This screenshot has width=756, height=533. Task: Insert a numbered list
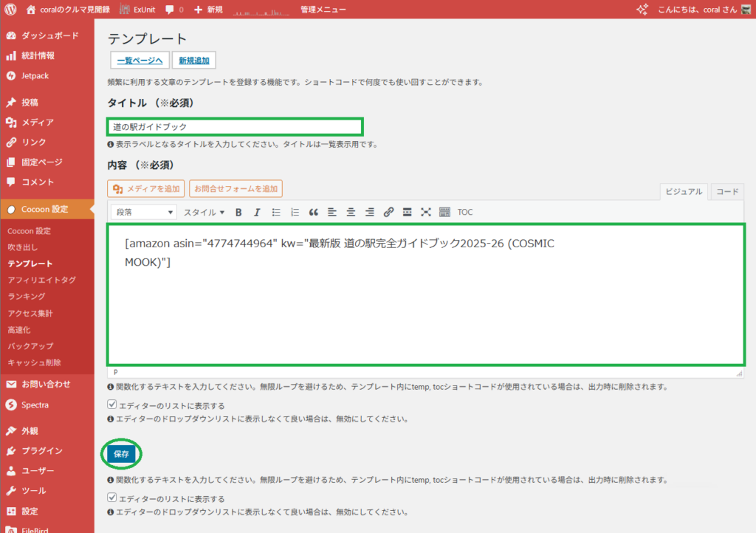point(294,212)
